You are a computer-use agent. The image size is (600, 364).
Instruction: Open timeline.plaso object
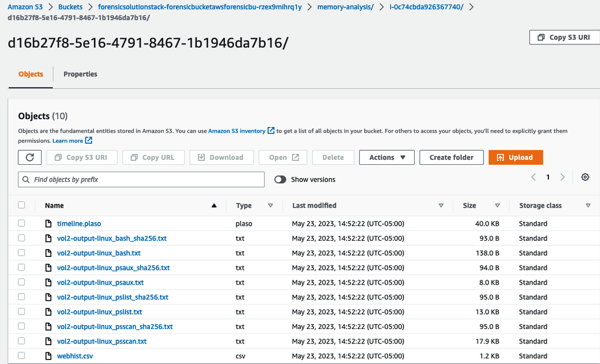click(79, 224)
